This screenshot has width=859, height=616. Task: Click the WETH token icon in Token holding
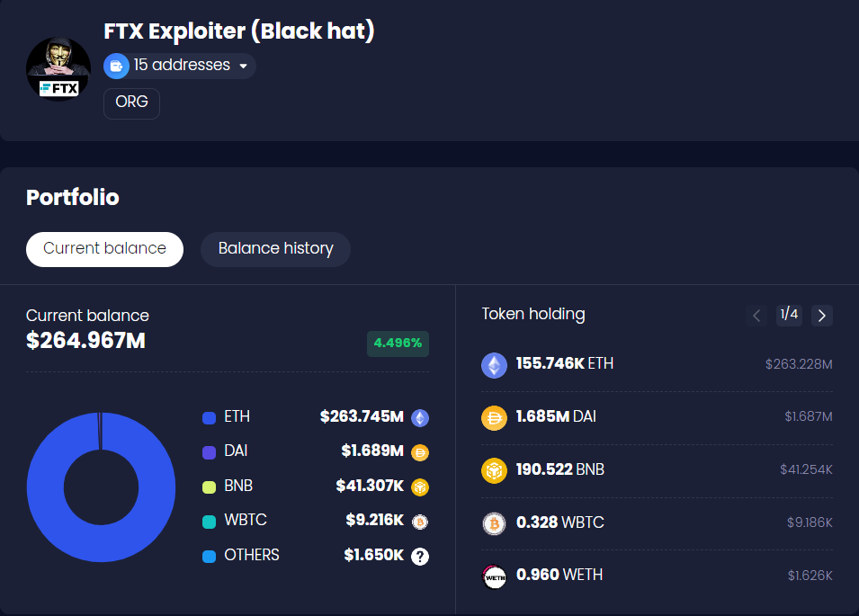tap(494, 576)
